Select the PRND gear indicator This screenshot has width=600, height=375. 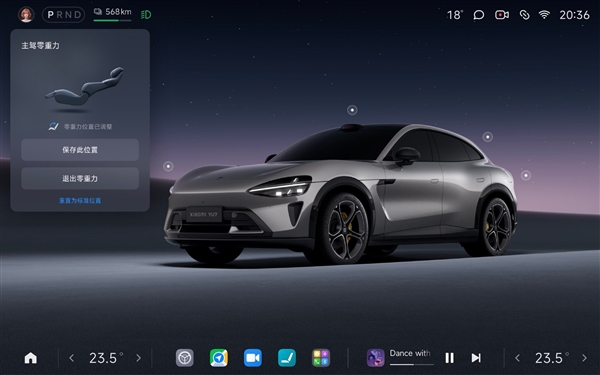coord(64,15)
